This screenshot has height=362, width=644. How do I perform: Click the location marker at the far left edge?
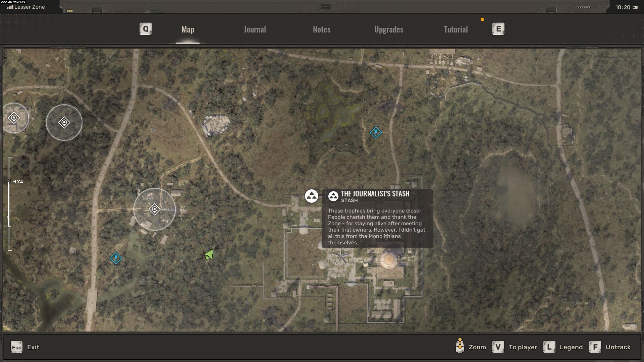14,118
